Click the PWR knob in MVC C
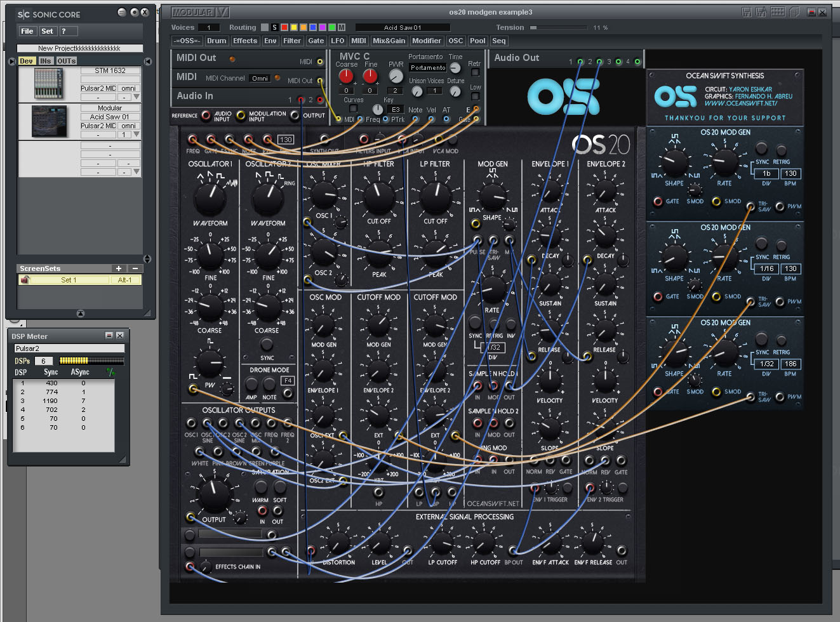 [x=396, y=76]
